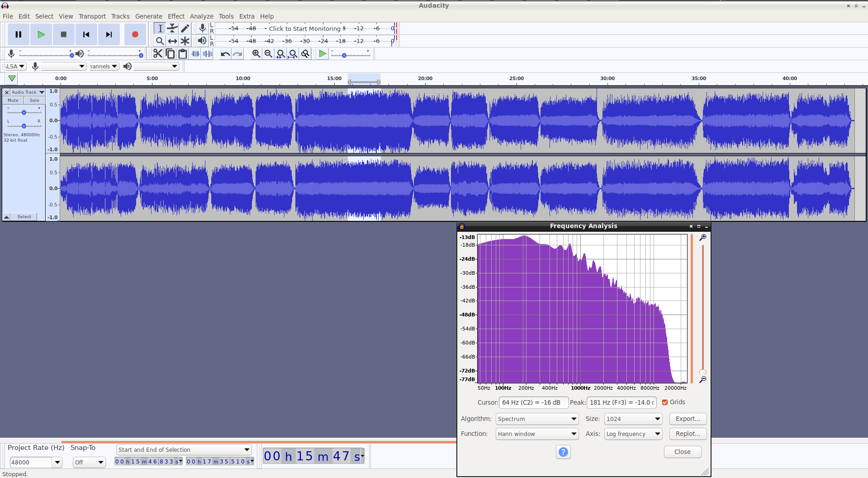Click playback meter speaker icon
Screen dimensions: 868x478
coord(202,41)
